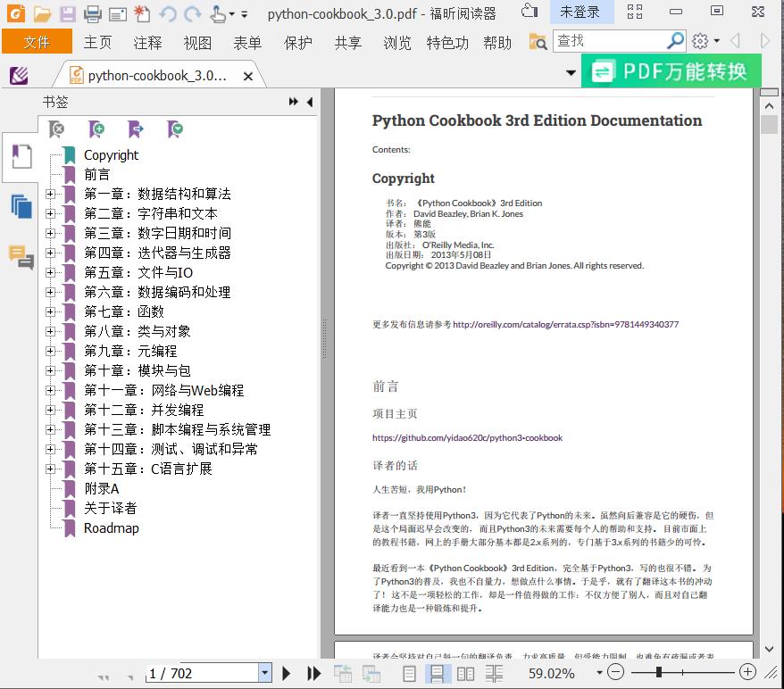This screenshot has width=784, height=689.
Task: Expand 第十一章：网络与Web编程 bookmark
Action: point(51,390)
